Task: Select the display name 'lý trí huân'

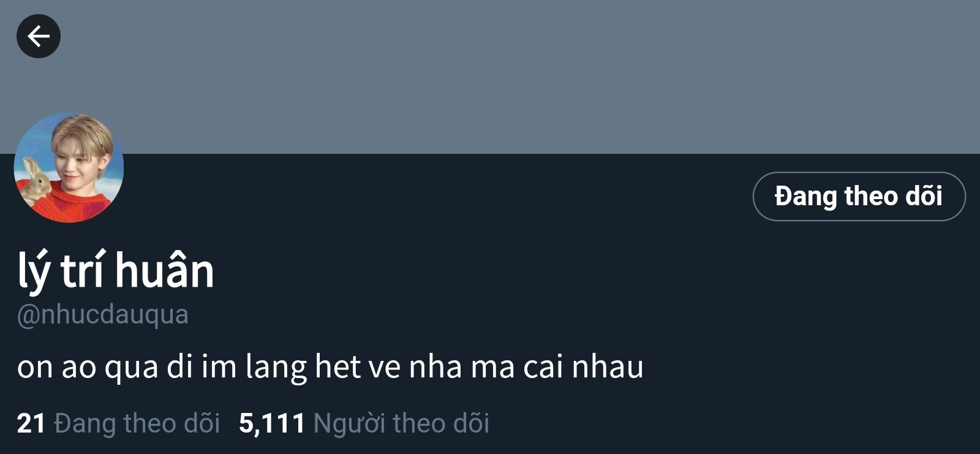Action: (x=116, y=271)
